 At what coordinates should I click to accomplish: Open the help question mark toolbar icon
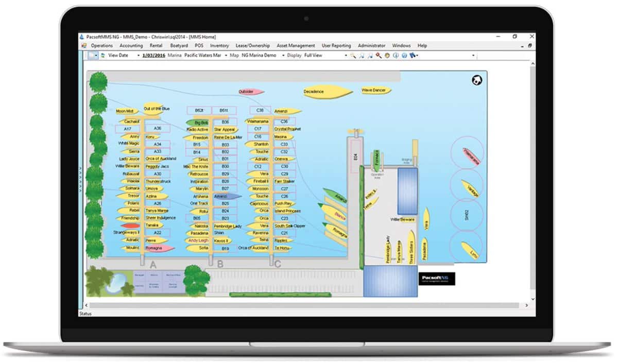tap(404, 56)
